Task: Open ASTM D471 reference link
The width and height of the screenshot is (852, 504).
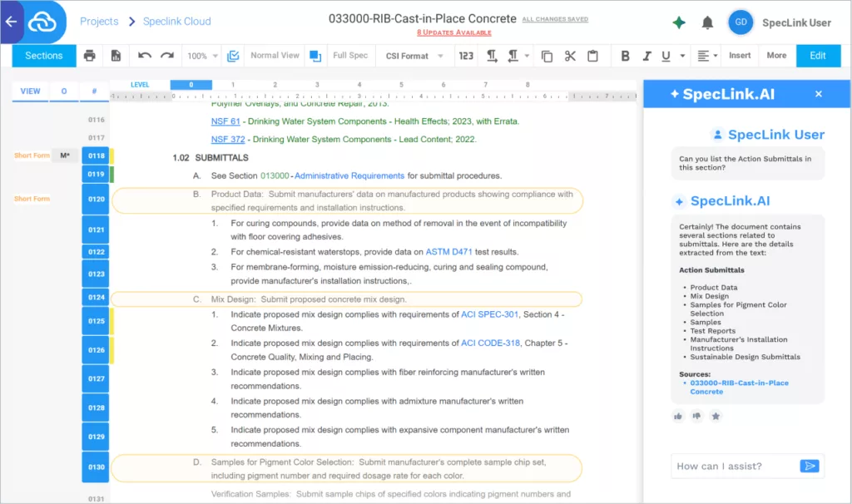Action: pos(448,251)
